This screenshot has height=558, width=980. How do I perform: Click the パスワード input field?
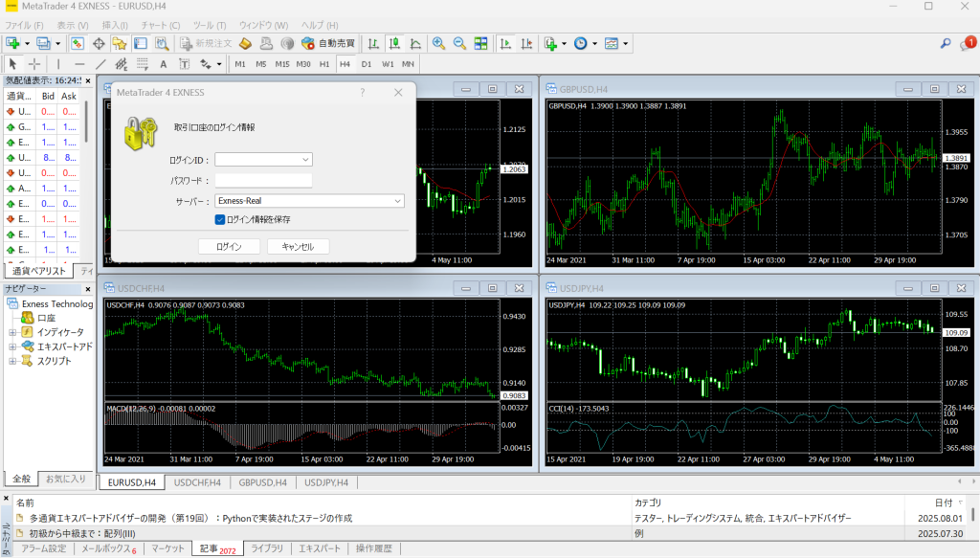(x=263, y=180)
